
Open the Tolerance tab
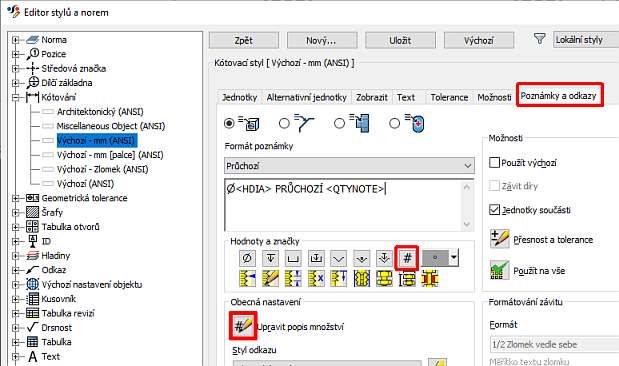(x=449, y=97)
